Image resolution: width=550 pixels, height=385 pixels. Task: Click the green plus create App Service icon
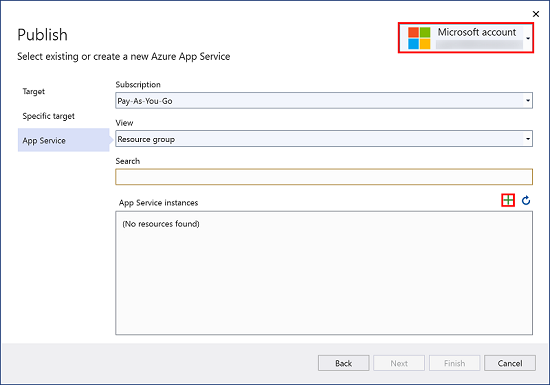point(508,200)
